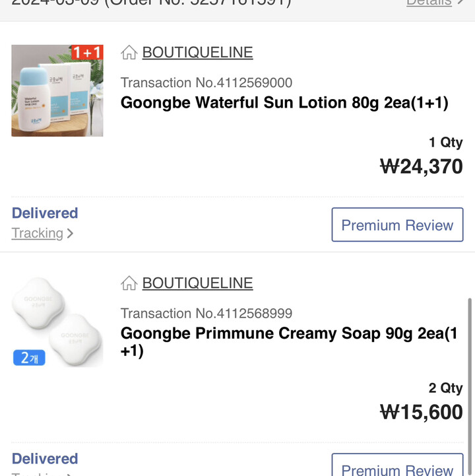Open the Goongbe creamy soap product thumbnail
This screenshot has width=475, height=476.
click(x=57, y=322)
